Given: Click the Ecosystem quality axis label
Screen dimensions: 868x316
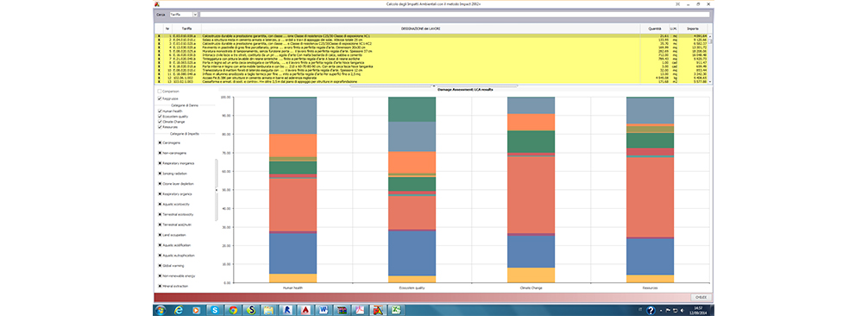Looking at the screenshot, I should pos(412,288).
